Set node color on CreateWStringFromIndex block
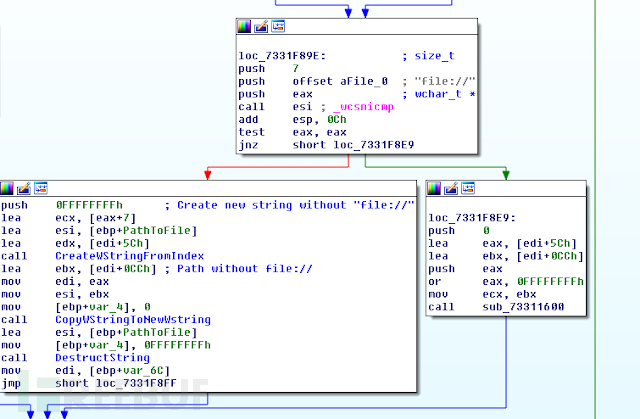 click(x=8, y=187)
